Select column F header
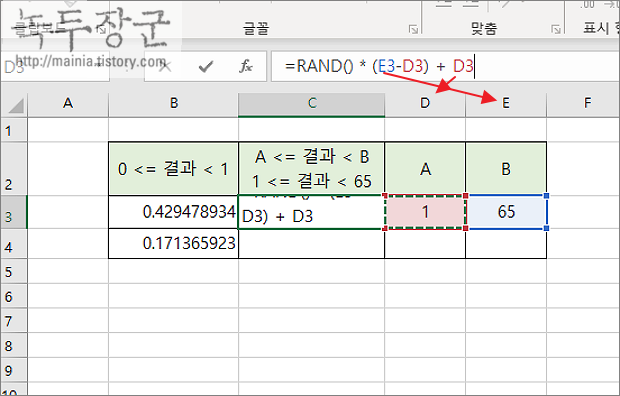Image resolution: width=620 pixels, height=396 pixels. [583, 104]
